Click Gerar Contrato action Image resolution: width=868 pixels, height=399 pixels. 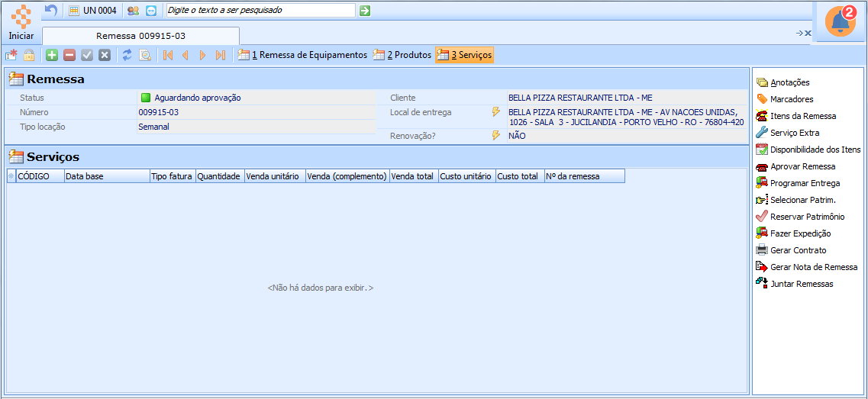[791, 250]
